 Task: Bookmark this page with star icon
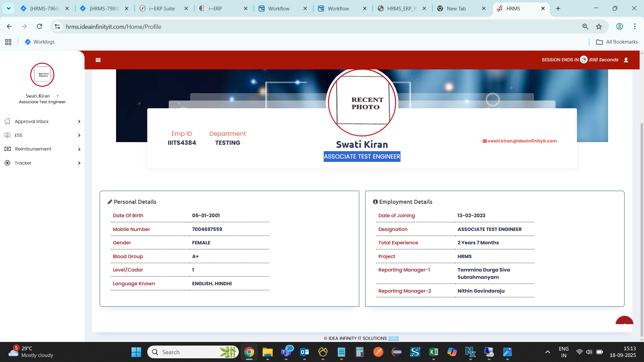[x=599, y=26]
